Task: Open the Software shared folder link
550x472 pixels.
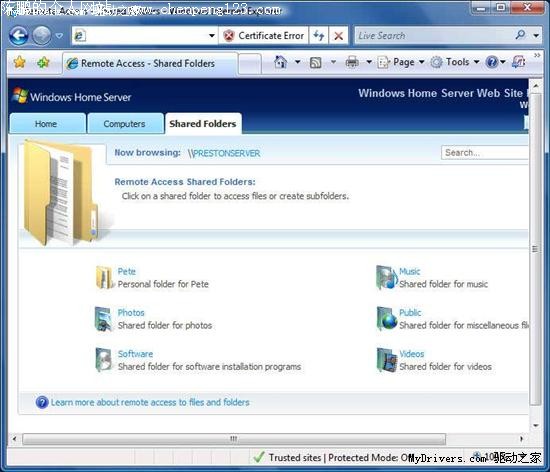Action: point(135,354)
